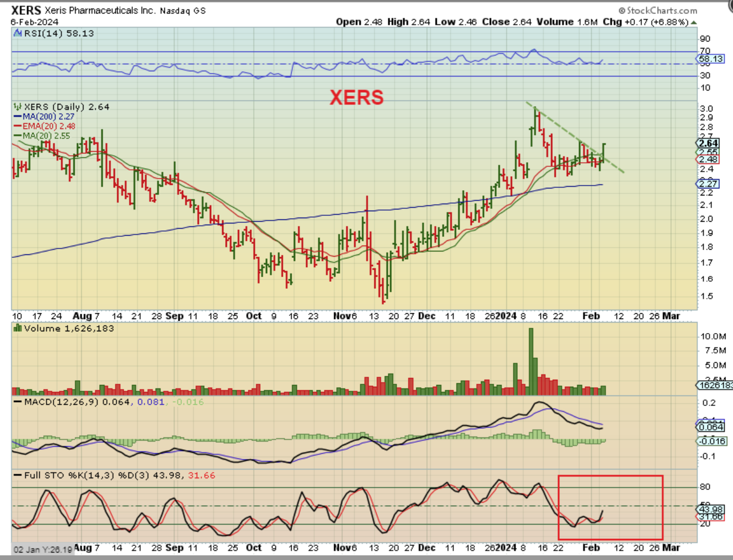Viewport: 733px width, 560px height.
Task: Select the bold XERS ticker symbol in header
Action: tap(26, 10)
